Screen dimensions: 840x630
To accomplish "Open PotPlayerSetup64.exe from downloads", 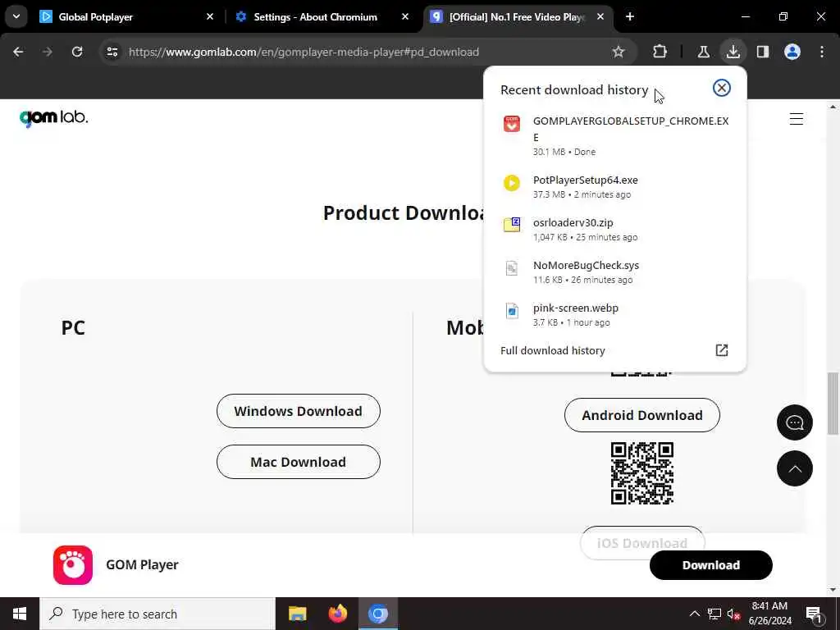I will [615, 186].
